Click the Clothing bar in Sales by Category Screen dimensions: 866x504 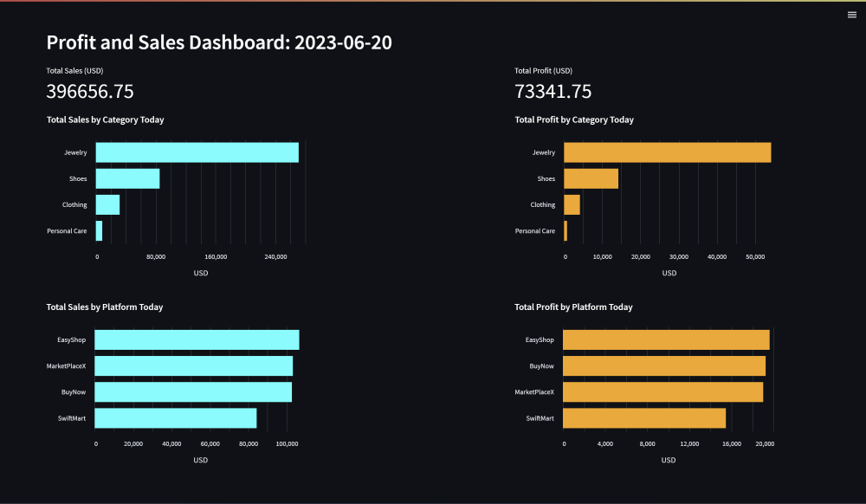tap(107, 205)
